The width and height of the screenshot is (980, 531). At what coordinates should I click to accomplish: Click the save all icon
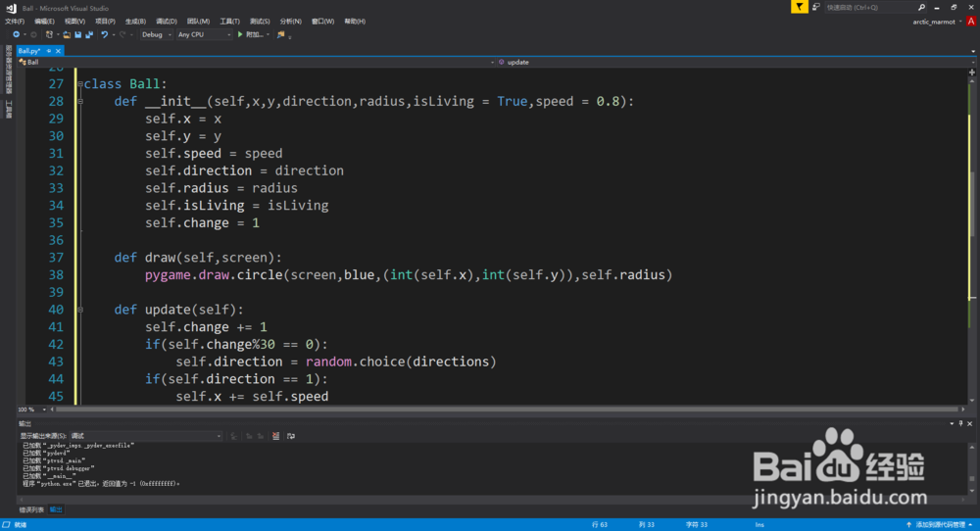pyautogui.click(x=89, y=34)
